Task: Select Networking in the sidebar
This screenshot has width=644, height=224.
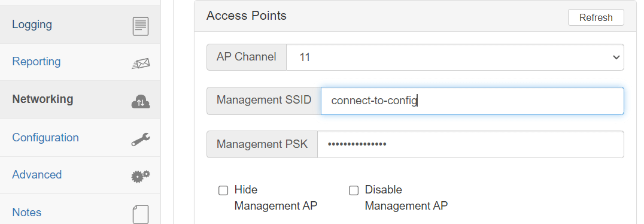Action: click(42, 99)
